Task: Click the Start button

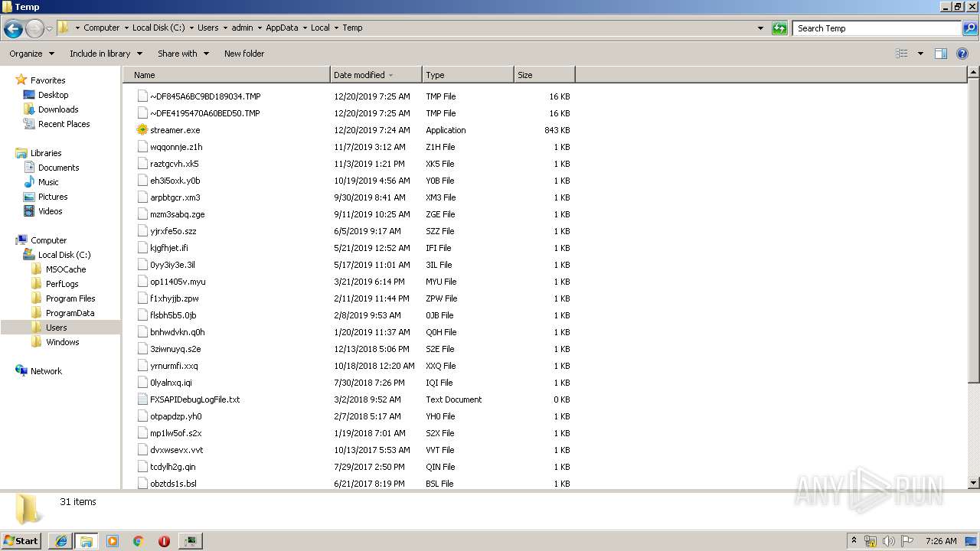Action: click(21, 541)
